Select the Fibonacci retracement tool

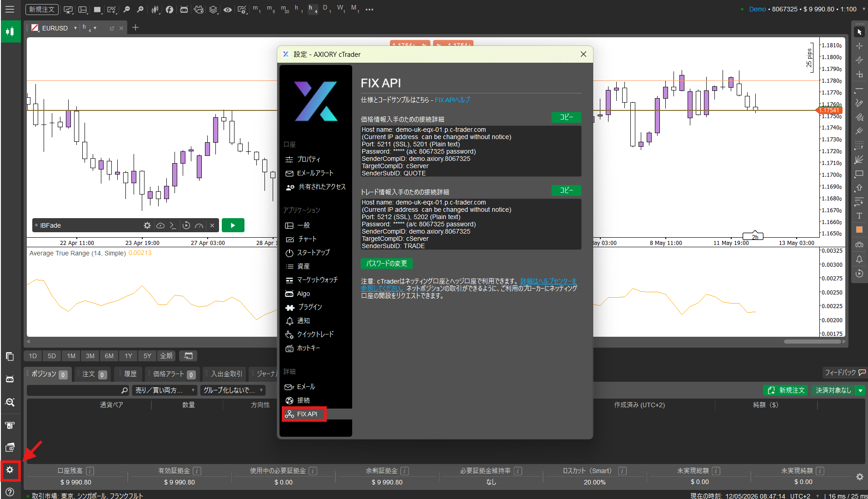[859, 145]
